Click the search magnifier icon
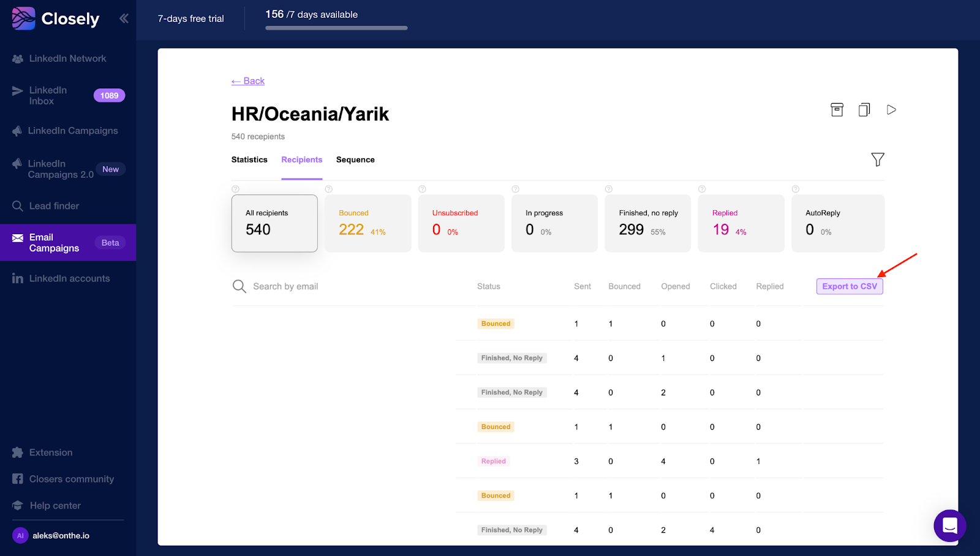This screenshot has width=980, height=556. (x=239, y=286)
